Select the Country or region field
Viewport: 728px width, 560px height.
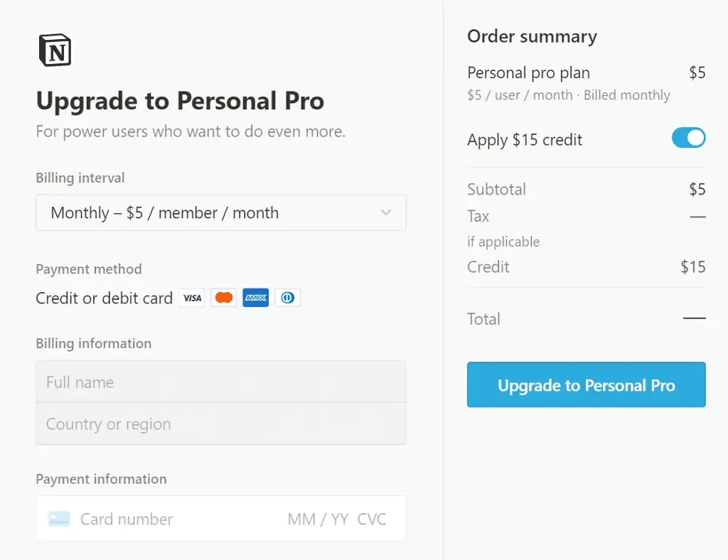(220, 424)
